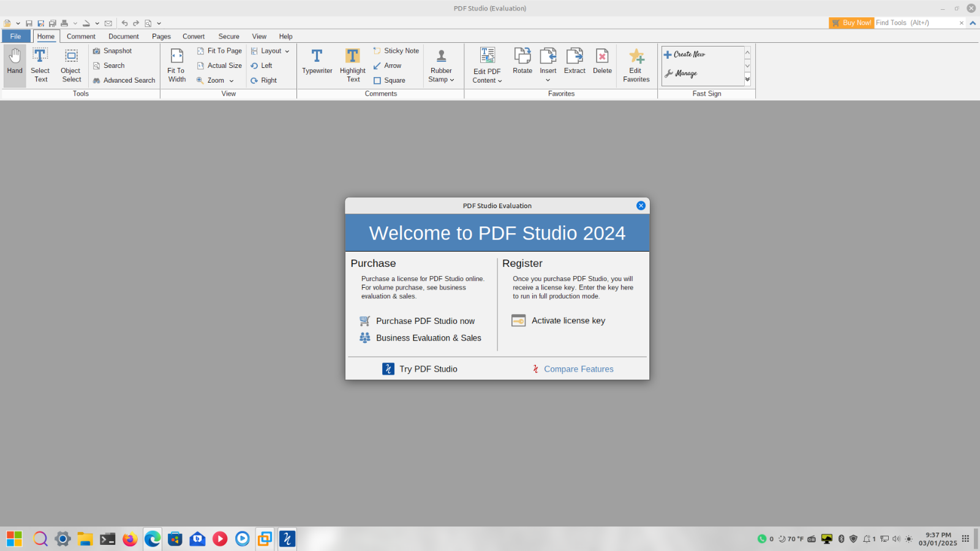Click the Buy Now! button

coord(851,23)
